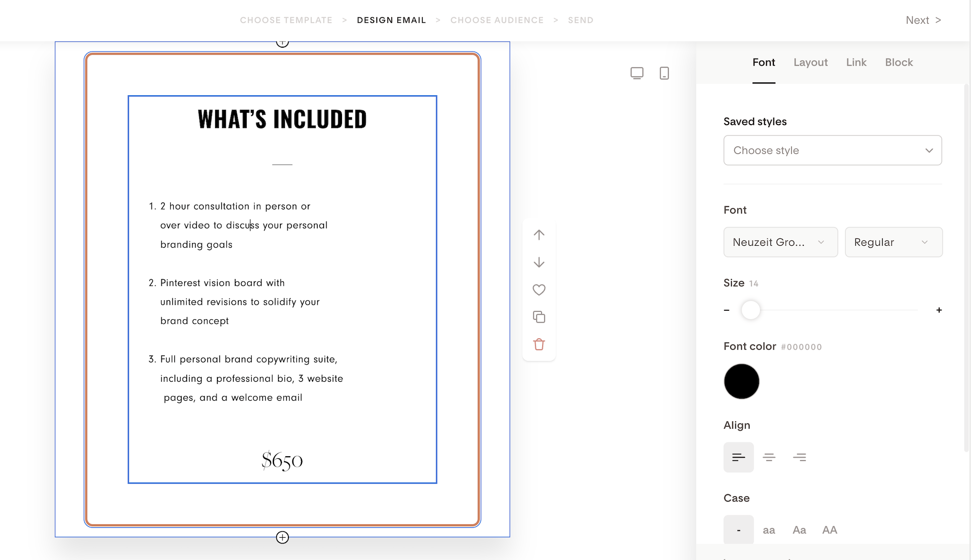Save block with the heart icon
Screen dimensions: 971x560
(x=539, y=289)
